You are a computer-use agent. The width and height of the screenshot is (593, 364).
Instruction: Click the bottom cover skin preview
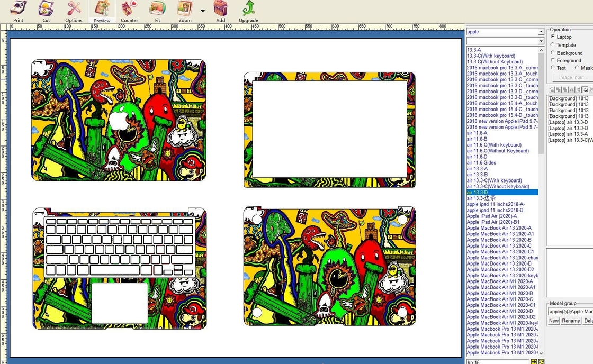(330, 266)
